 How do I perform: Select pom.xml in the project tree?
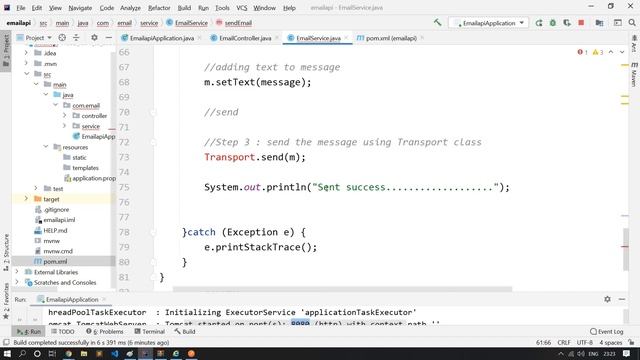point(55,261)
